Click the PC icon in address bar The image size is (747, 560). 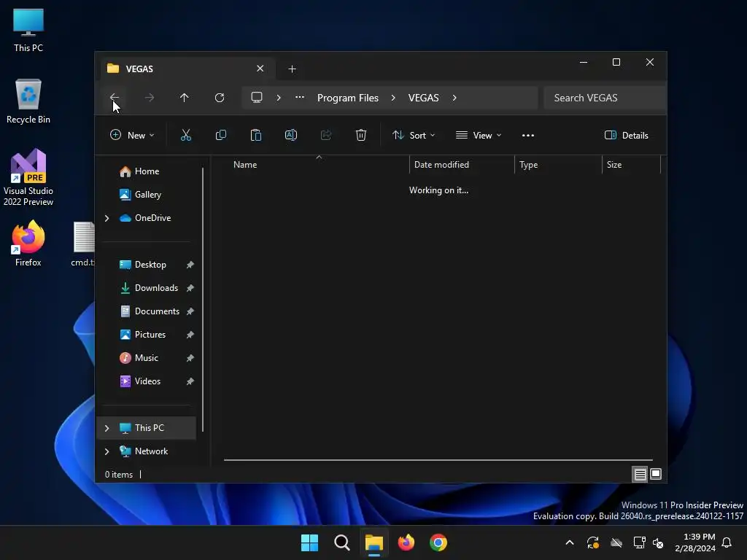coord(257,98)
